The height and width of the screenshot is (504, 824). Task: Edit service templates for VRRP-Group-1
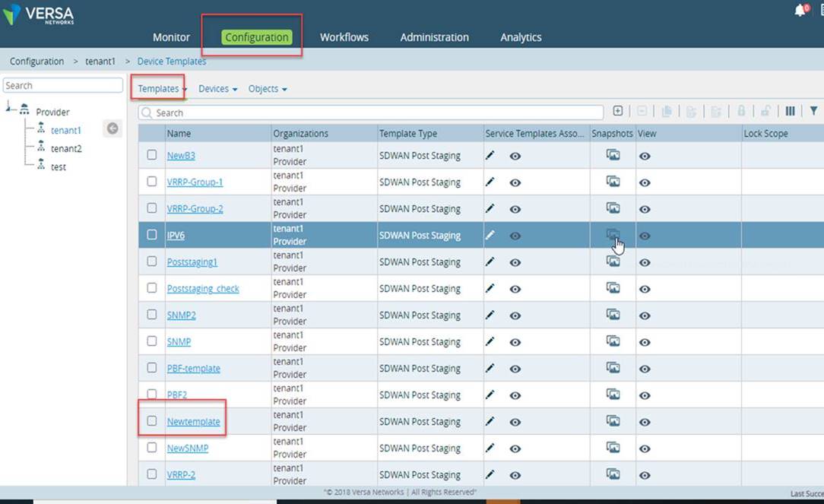point(490,182)
